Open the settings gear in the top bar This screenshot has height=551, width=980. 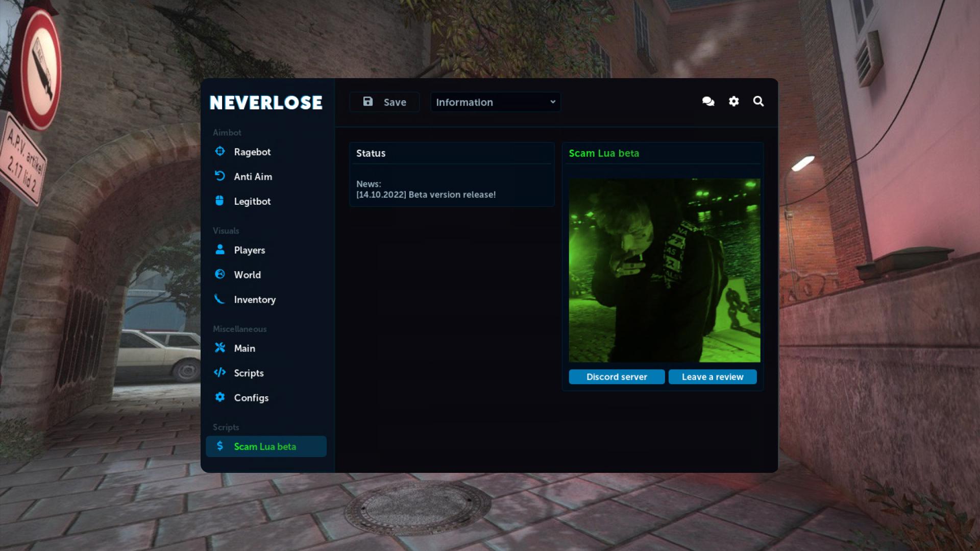coord(733,101)
